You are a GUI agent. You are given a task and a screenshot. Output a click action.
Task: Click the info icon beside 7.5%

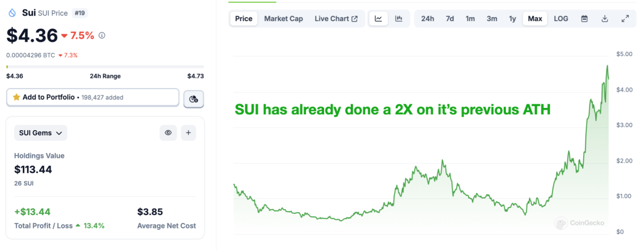coord(102,36)
